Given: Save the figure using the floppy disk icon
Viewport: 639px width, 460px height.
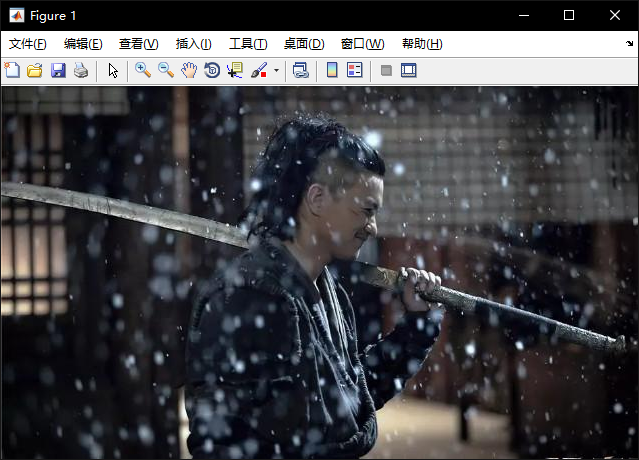Looking at the screenshot, I should coord(57,70).
